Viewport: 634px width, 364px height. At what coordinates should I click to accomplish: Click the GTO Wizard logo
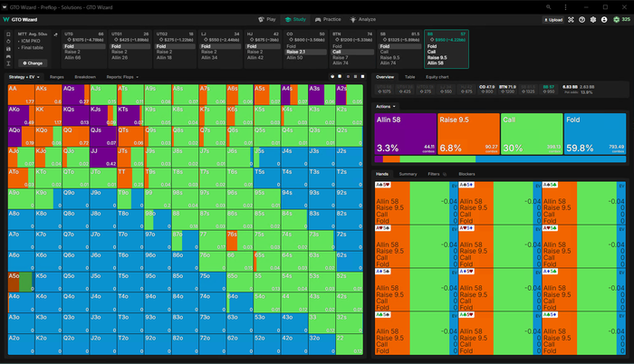(x=20, y=19)
